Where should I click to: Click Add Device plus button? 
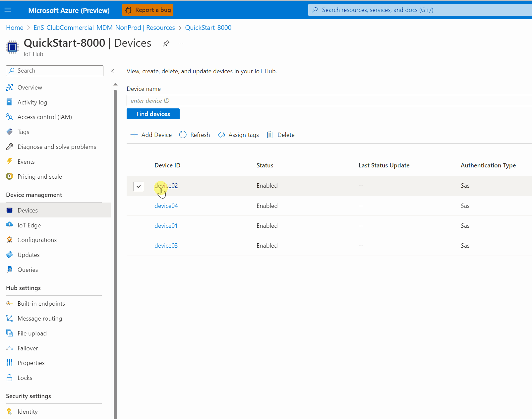151,135
